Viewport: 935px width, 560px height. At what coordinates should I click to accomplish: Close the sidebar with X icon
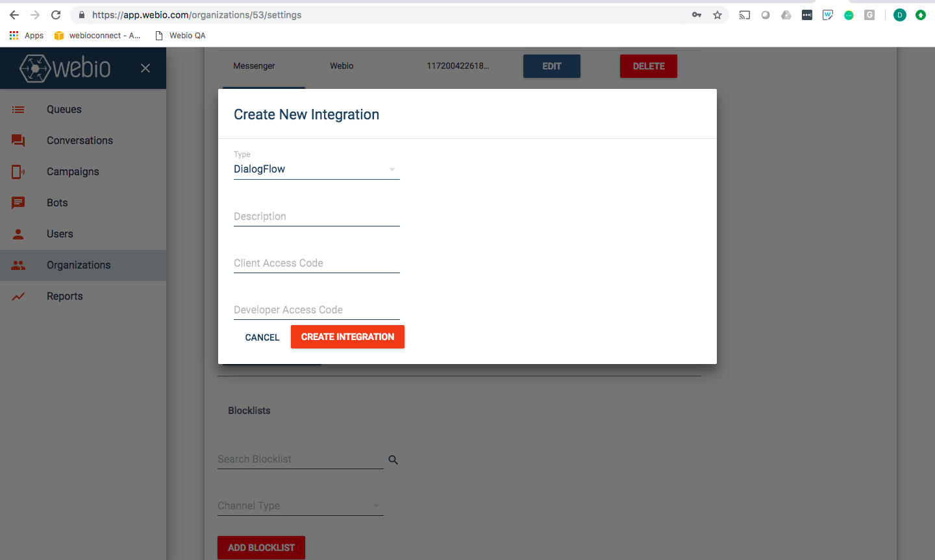tap(145, 68)
